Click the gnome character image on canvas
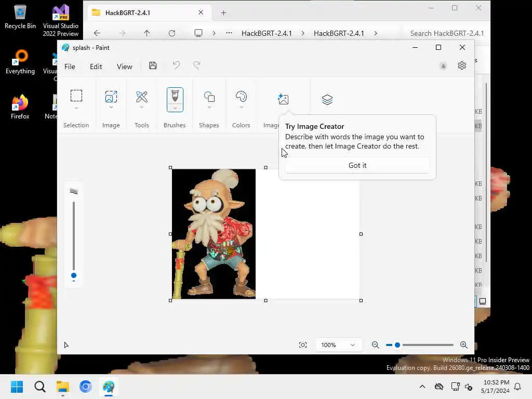This screenshot has width=532, height=399. click(214, 234)
